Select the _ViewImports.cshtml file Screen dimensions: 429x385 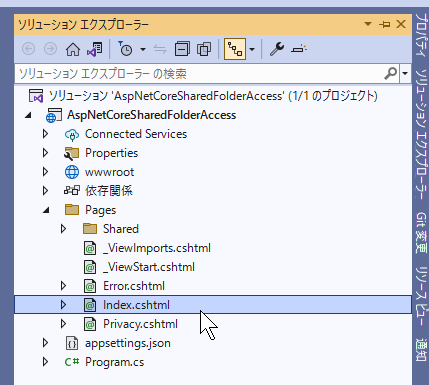click(x=157, y=248)
